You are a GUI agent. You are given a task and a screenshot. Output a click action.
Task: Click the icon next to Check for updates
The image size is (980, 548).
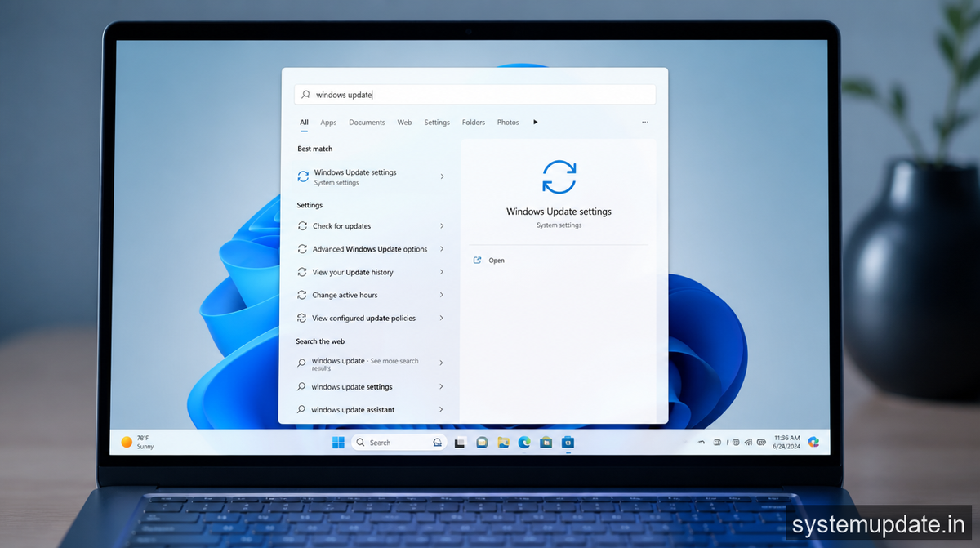pyautogui.click(x=302, y=226)
